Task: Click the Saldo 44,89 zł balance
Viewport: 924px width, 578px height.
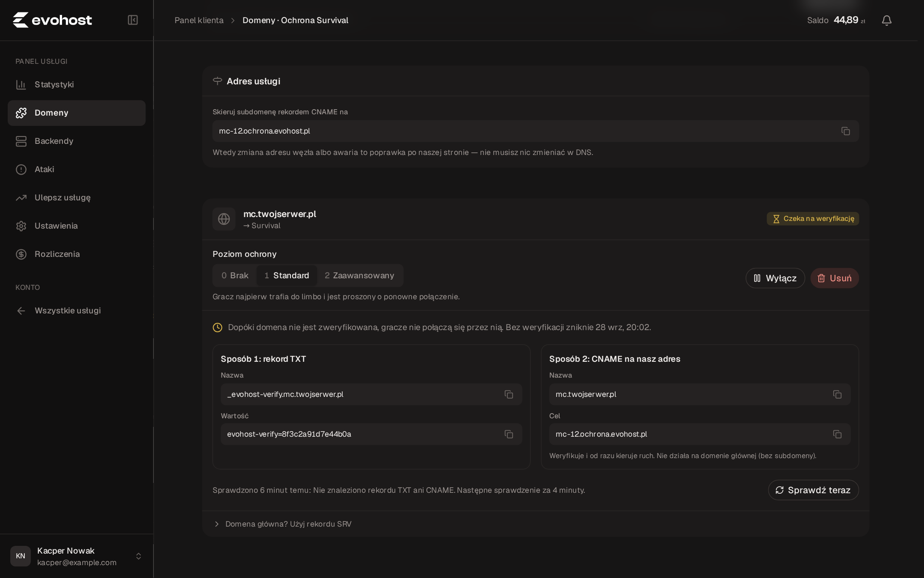Action: [x=836, y=20]
